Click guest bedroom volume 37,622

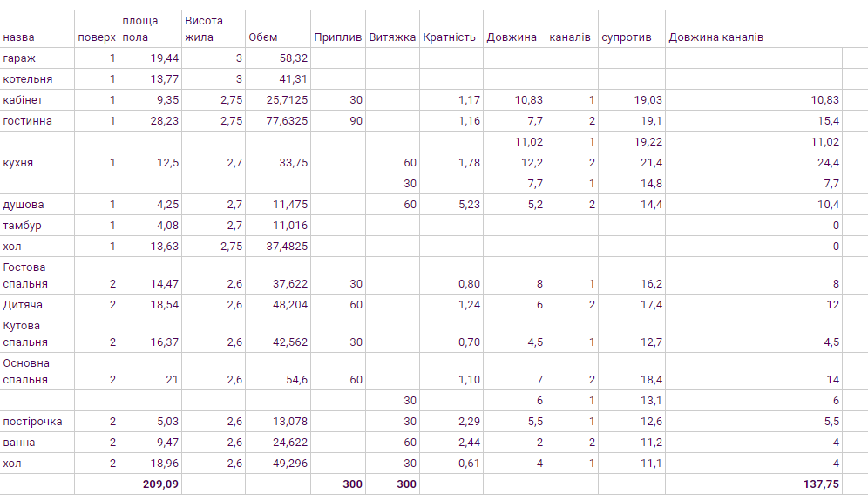click(x=278, y=275)
